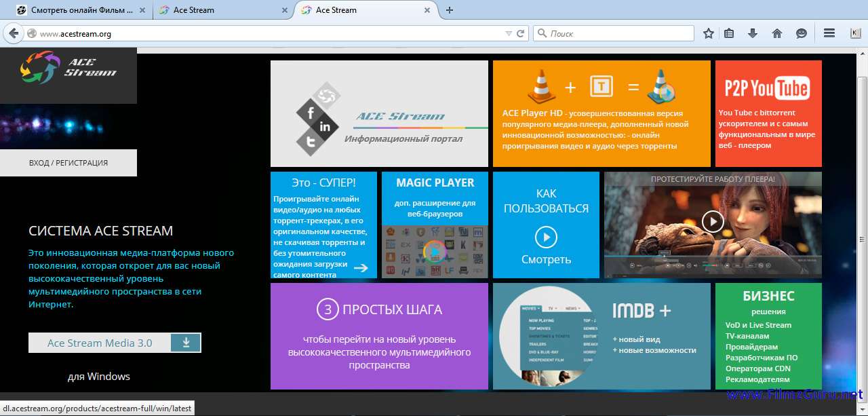
Task: Play the player test demo video
Action: point(712,221)
